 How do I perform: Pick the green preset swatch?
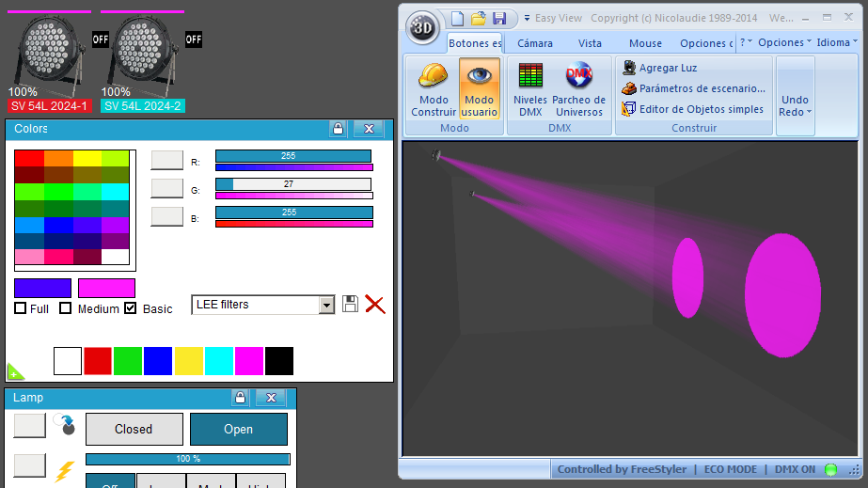point(128,361)
